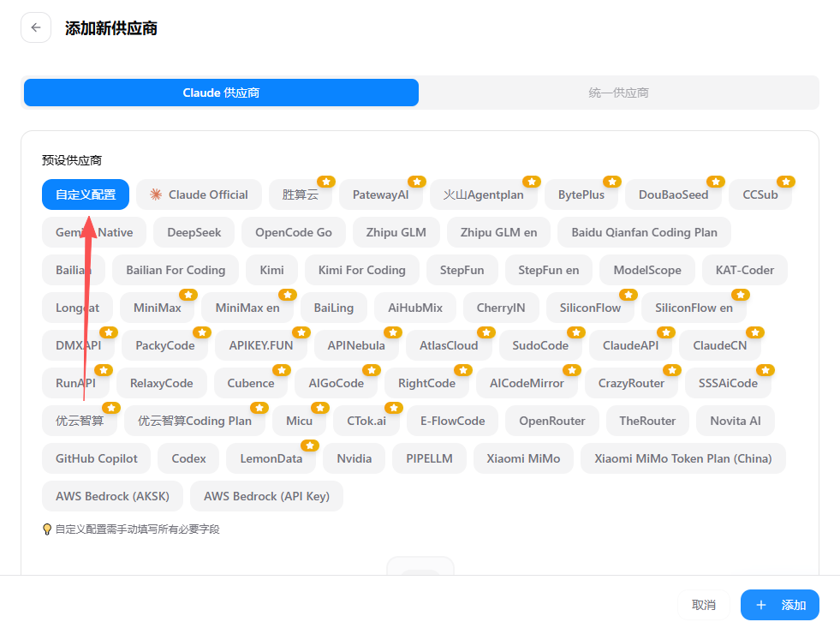Choose the PackyCode provider
840x634 pixels.
[165, 345]
